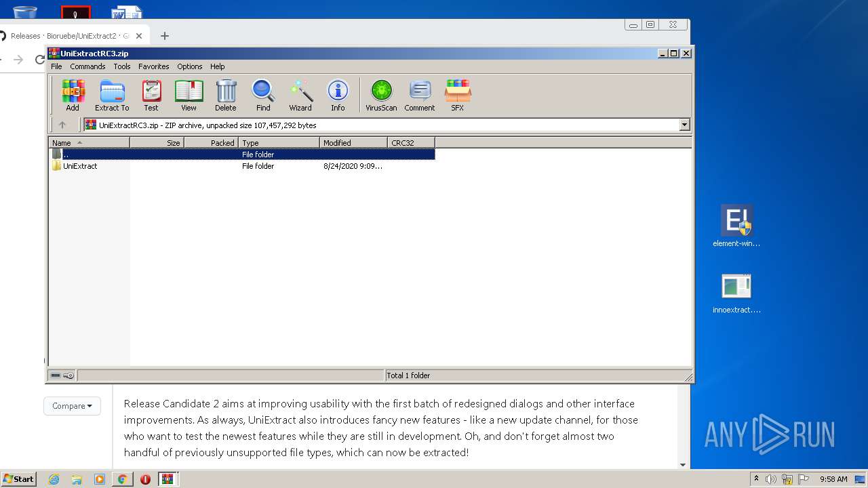Open the Help menu
This screenshot has width=868, height=488.
coord(217,66)
